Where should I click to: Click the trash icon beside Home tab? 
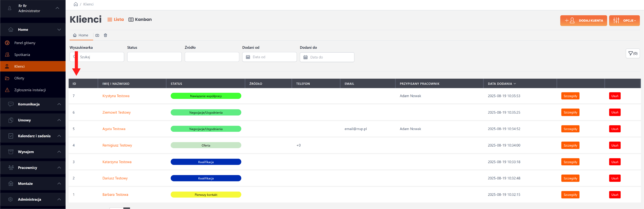click(x=106, y=35)
